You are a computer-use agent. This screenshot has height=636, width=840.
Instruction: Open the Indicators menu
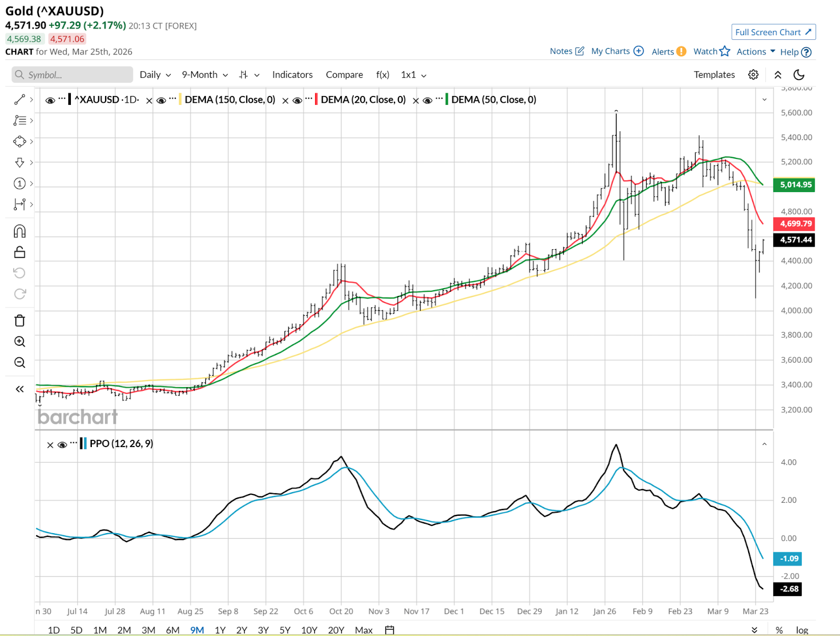(292, 75)
